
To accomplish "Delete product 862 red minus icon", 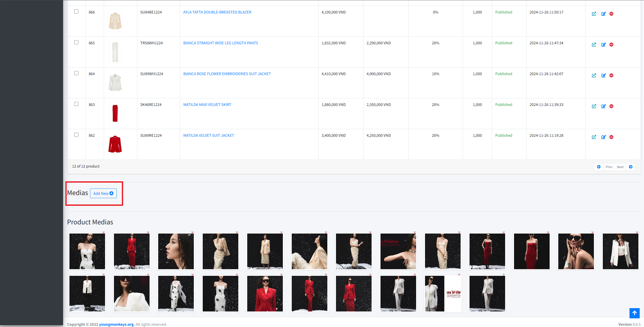I will [x=611, y=137].
